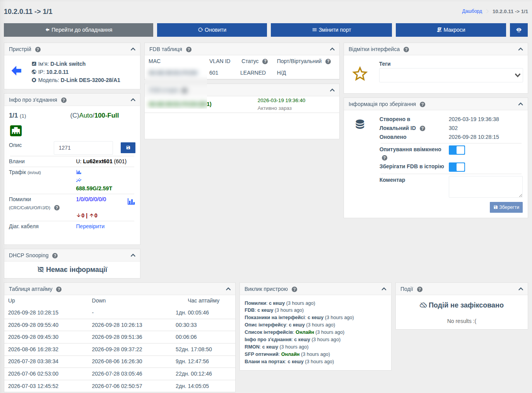Open the Дашборд breadcrumb link
532x393 pixels.
[x=472, y=11]
